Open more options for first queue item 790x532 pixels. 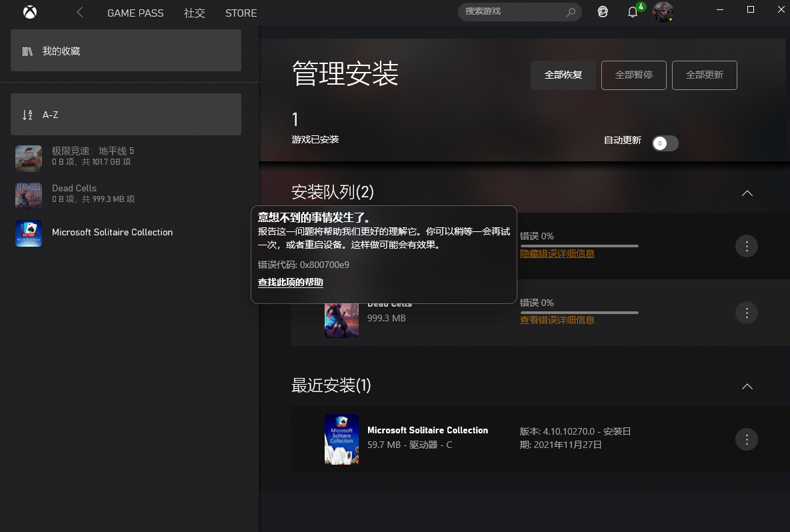[747, 247]
